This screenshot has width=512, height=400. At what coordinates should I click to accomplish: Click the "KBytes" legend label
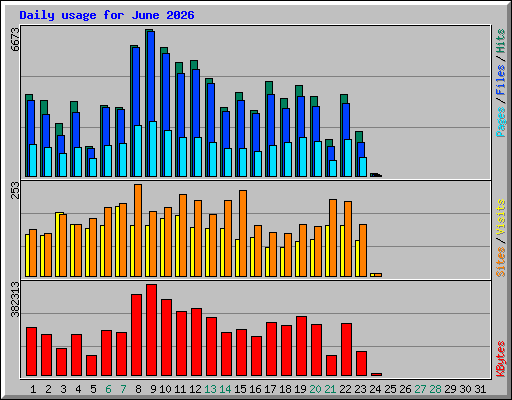coord(501,359)
